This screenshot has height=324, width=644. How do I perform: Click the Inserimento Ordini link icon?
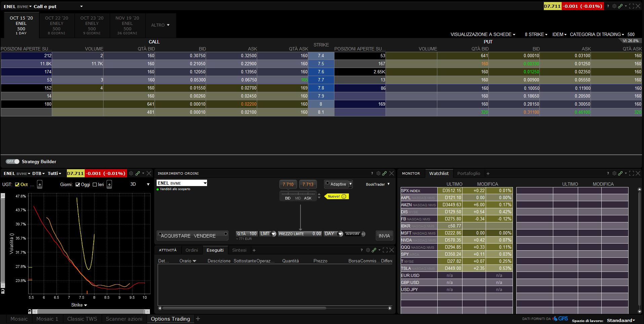(385, 173)
